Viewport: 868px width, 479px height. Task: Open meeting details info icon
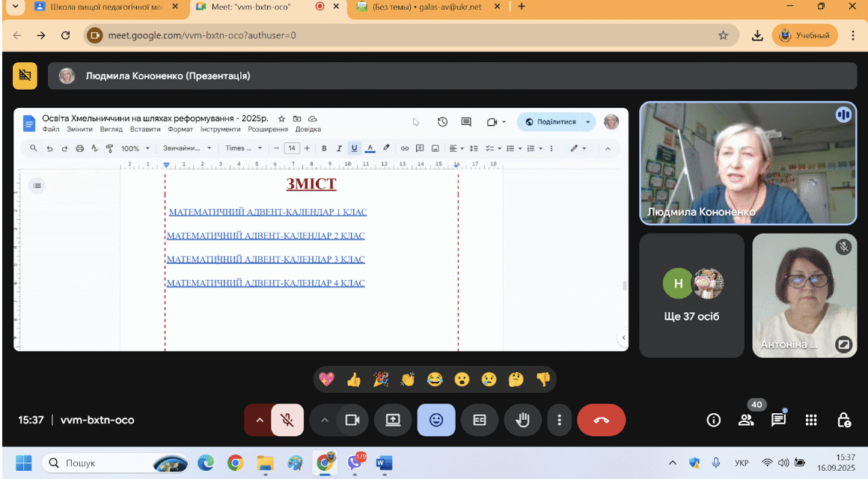pos(714,421)
